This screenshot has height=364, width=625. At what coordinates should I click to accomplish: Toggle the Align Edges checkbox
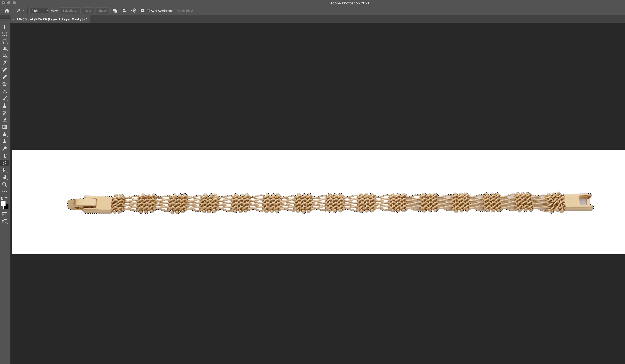click(176, 11)
